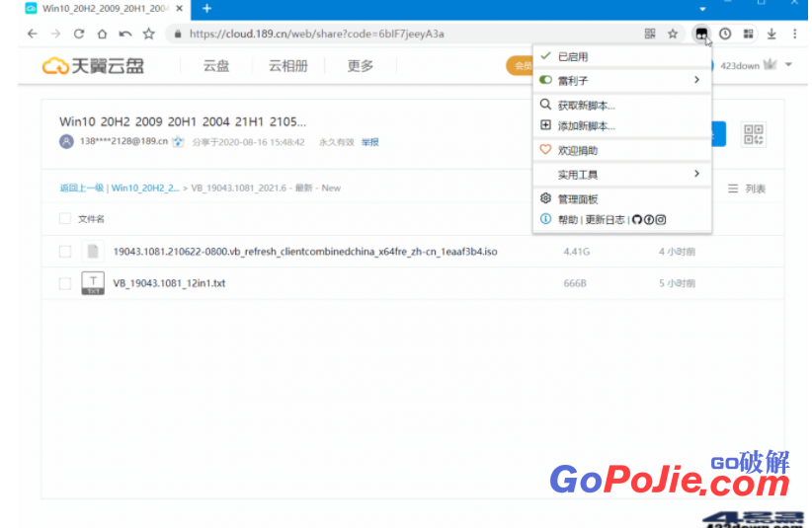Click the 5 小时前 timestamp
This screenshot has width=812, height=528.
tap(677, 283)
